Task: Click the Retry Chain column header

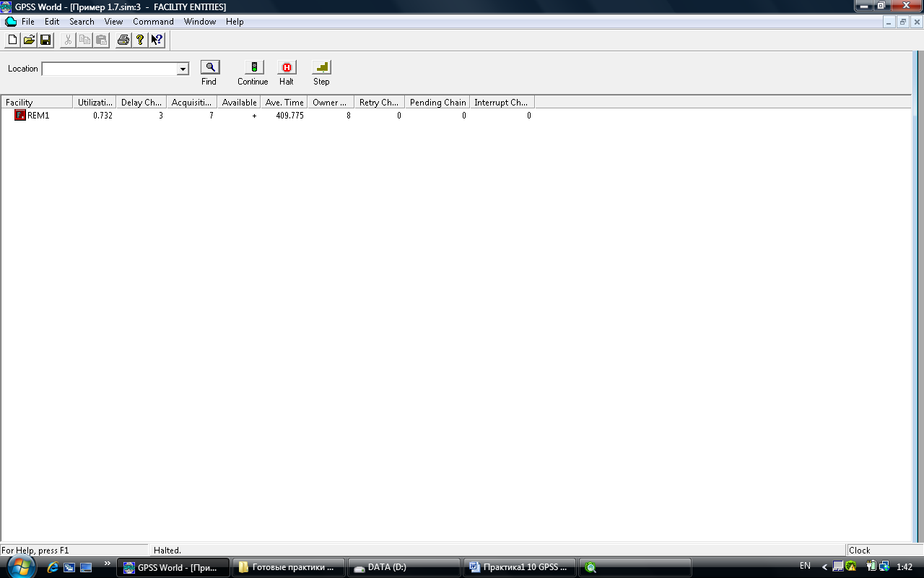Action: pyautogui.click(x=380, y=103)
